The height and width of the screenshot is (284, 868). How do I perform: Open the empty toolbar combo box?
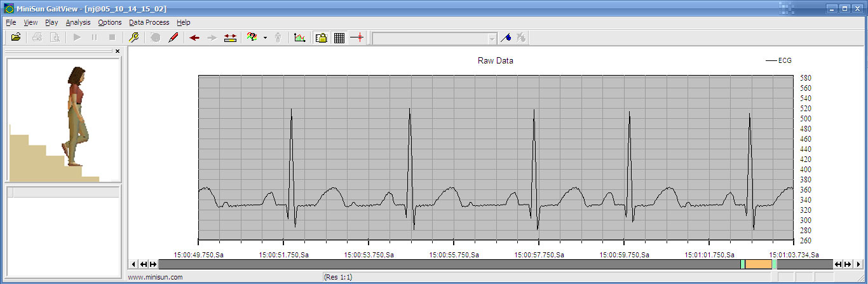tap(435, 38)
